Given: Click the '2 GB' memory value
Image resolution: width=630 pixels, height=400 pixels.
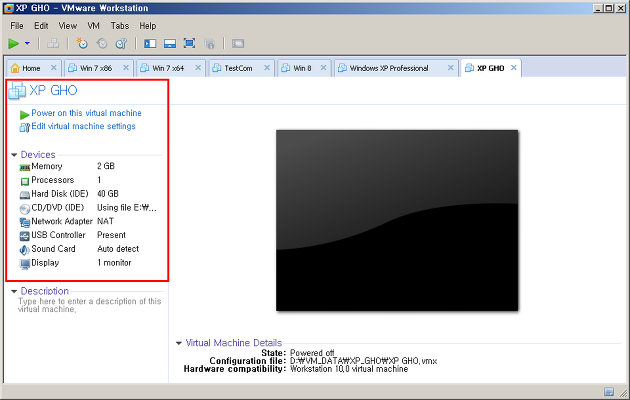Looking at the screenshot, I should pos(106,166).
